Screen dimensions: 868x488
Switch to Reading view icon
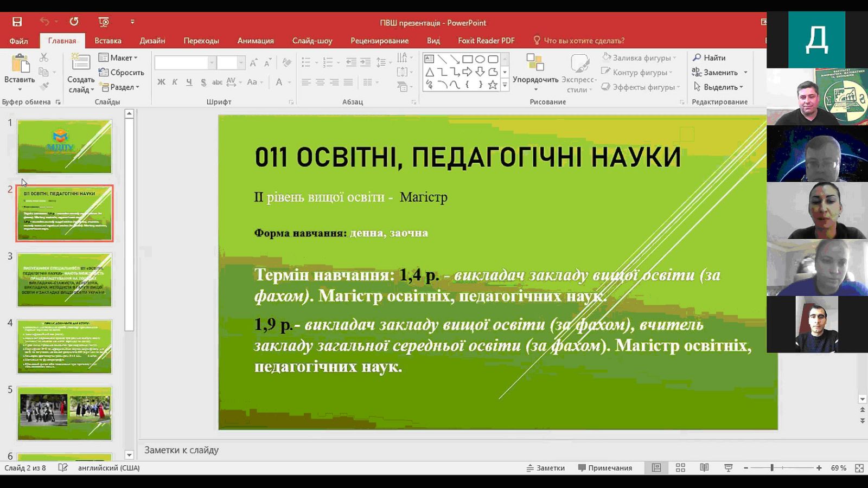[704, 468]
